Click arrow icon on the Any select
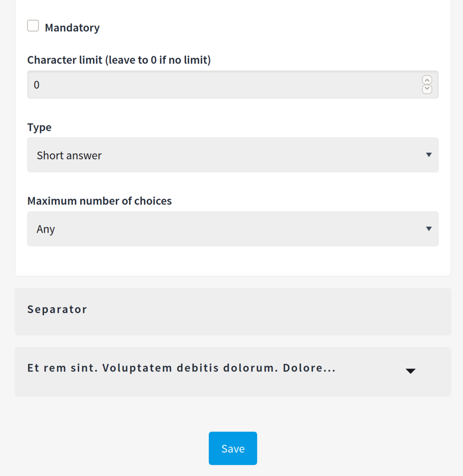This screenshot has height=476, width=463. [x=429, y=229]
